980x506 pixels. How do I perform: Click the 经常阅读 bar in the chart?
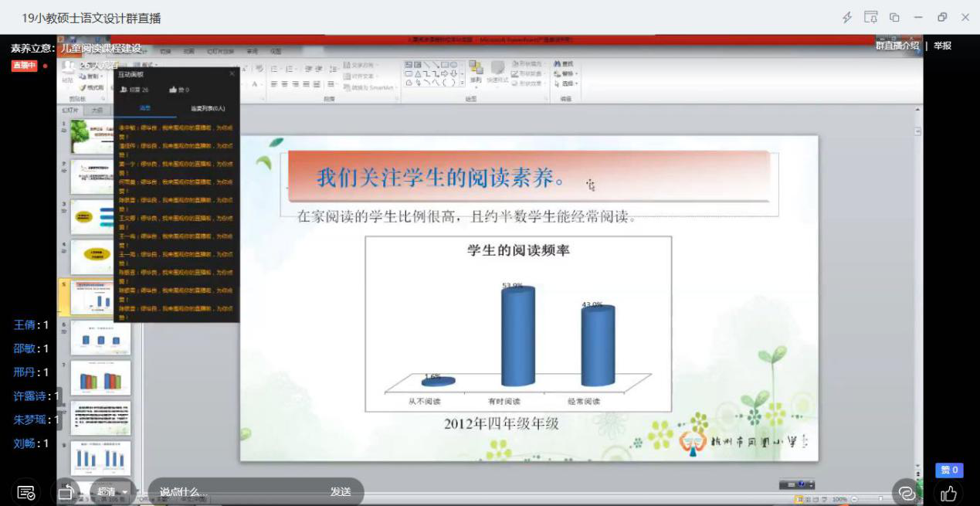coord(598,345)
